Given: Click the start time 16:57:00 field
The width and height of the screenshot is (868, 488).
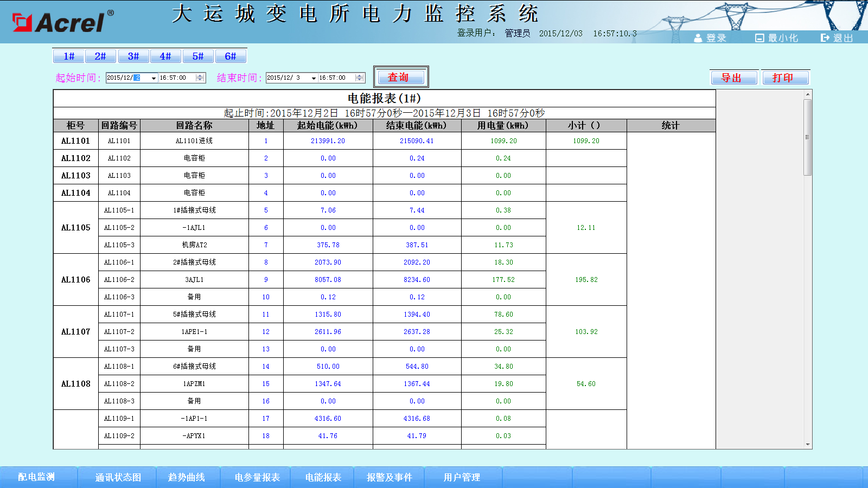Looking at the screenshot, I should tap(176, 78).
